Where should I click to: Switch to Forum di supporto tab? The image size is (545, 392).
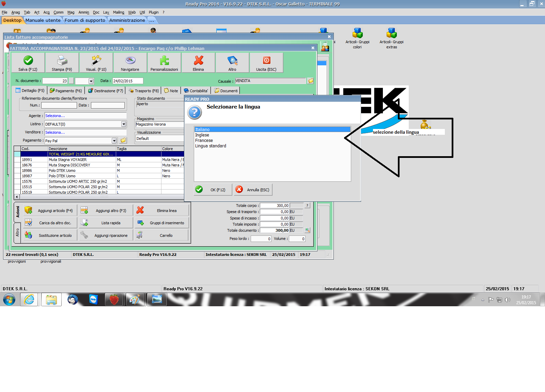[85, 20]
